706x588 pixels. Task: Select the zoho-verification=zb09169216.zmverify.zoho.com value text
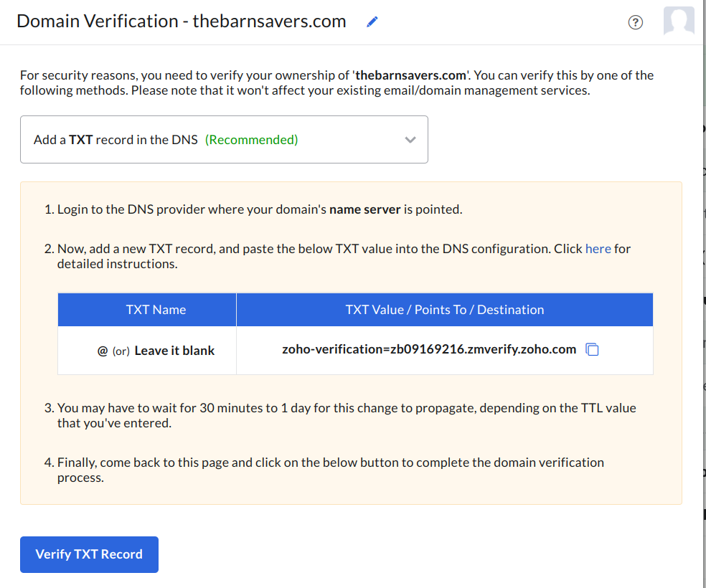pos(429,349)
